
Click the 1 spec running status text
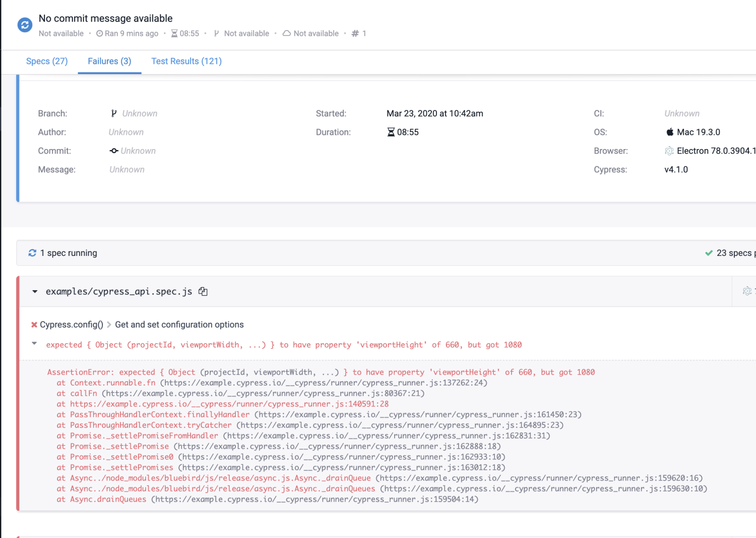(69, 253)
